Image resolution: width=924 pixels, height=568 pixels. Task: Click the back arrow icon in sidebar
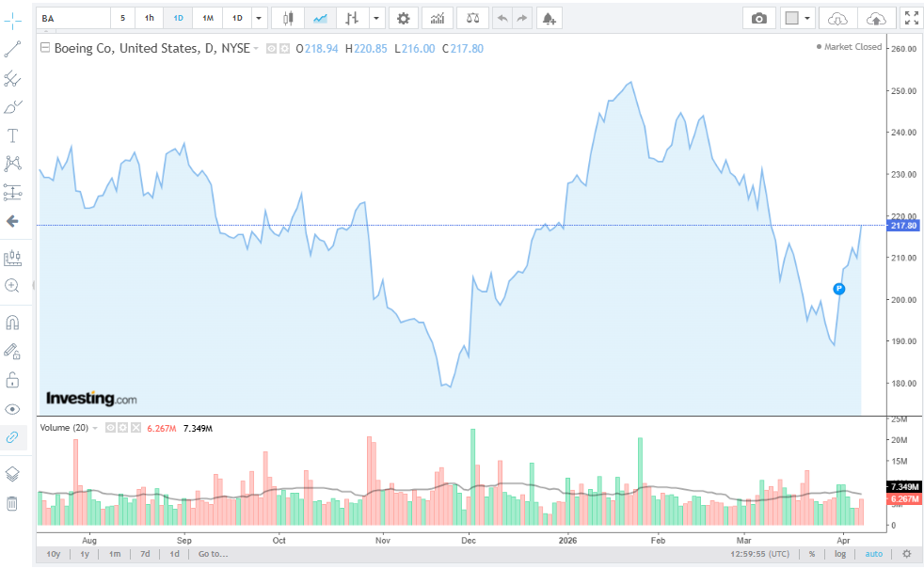pyautogui.click(x=12, y=222)
